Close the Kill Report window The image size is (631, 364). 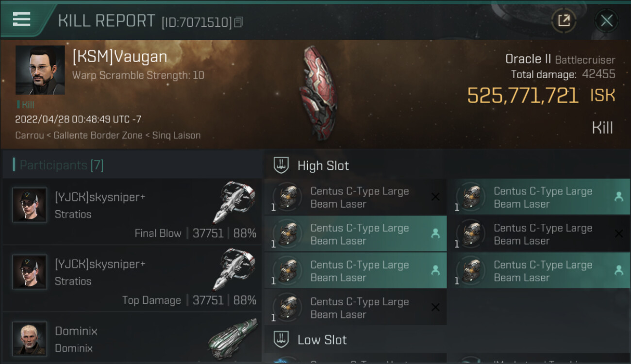(606, 20)
